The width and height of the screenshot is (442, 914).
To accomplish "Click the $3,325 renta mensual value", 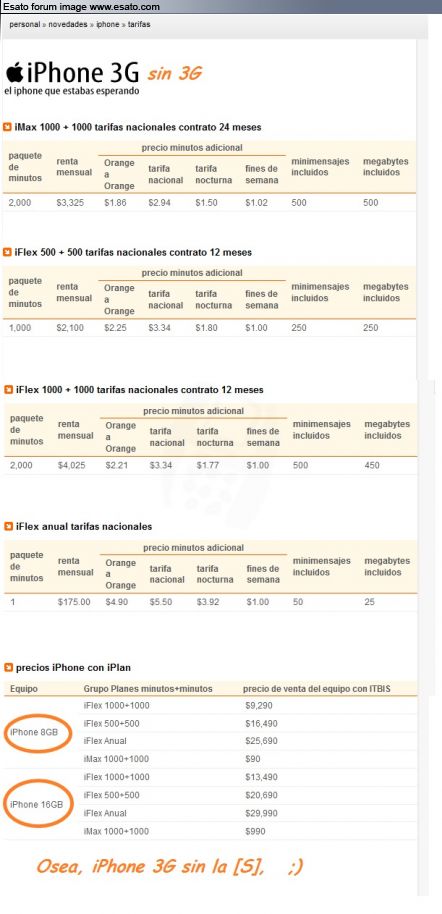I will click(70, 203).
